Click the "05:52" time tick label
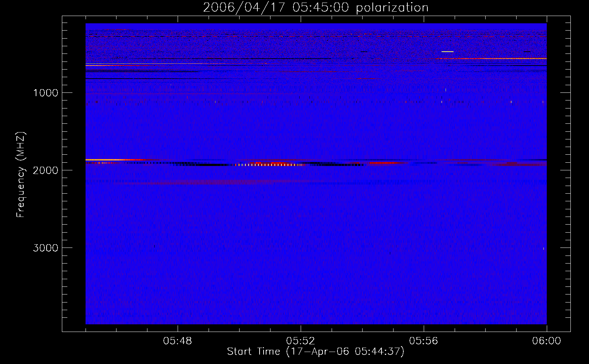 pyautogui.click(x=301, y=341)
